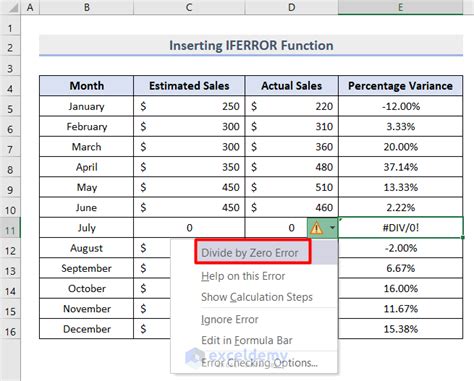This screenshot has height=381, width=474.
Task: Select March actual sales 360 cell
Action: coord(292,147)
